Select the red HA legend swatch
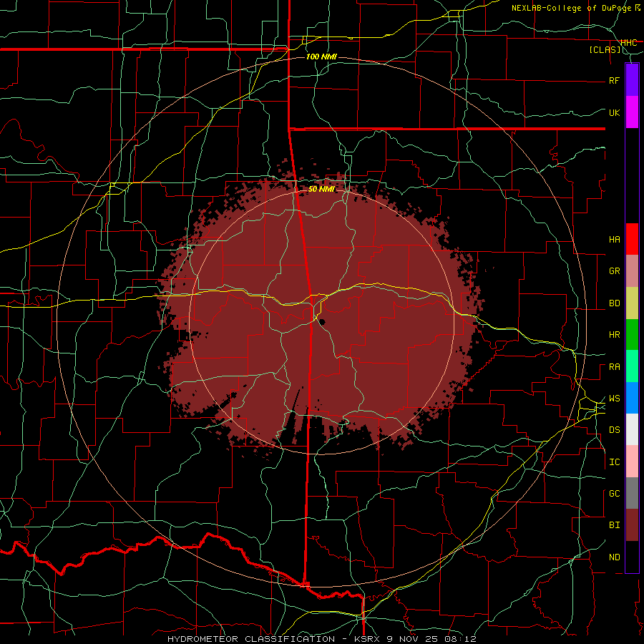Screen dimensions: 644x644 pyautogui.click(x=632, y=239)
